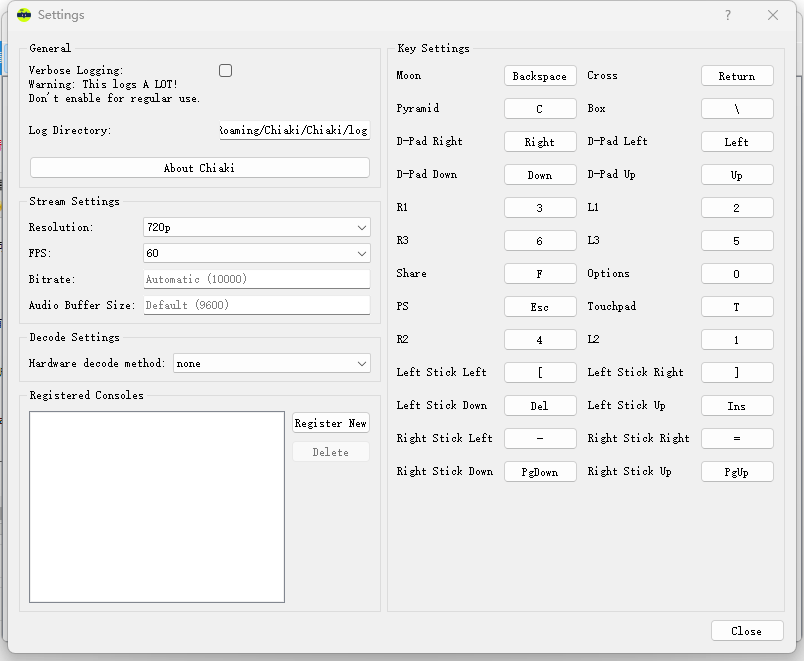This screenshot has height=661, width=804.
Task: Change the R3 key binding 6
Action: tap(540, 241)
